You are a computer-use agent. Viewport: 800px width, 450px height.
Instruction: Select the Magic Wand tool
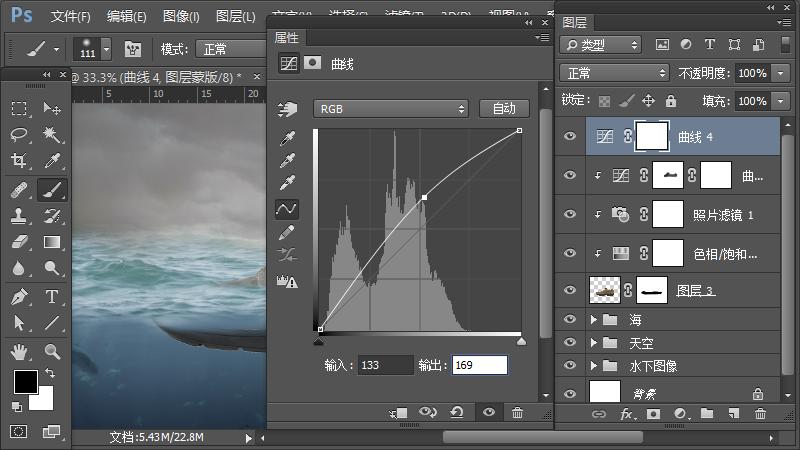(52, 135)
